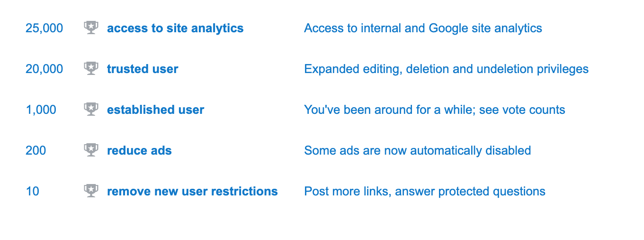The image size is (644, 240).
Task: Click 'Expanded editing, deletion and undeletion privileges' text
Action: 446,69
